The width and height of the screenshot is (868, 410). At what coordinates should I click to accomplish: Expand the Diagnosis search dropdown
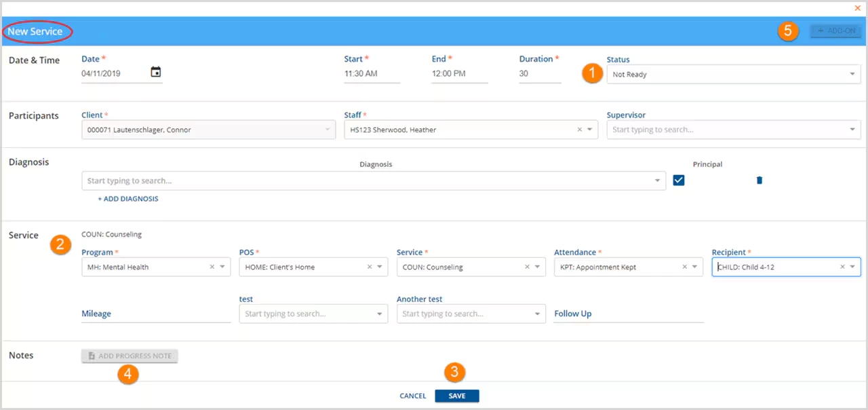coord(373,181)
